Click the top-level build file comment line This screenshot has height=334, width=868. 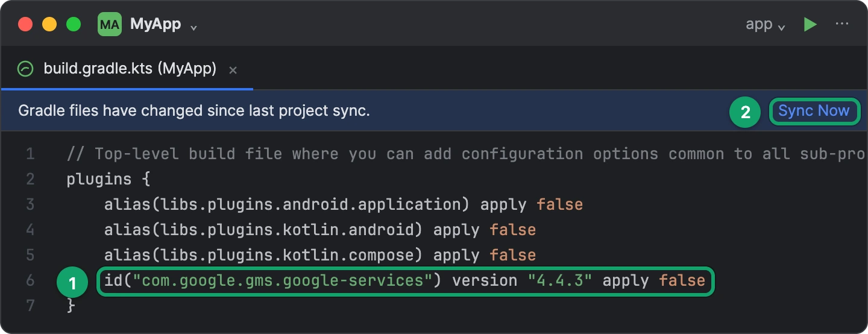pyautogui.click(x=466, y=154)
